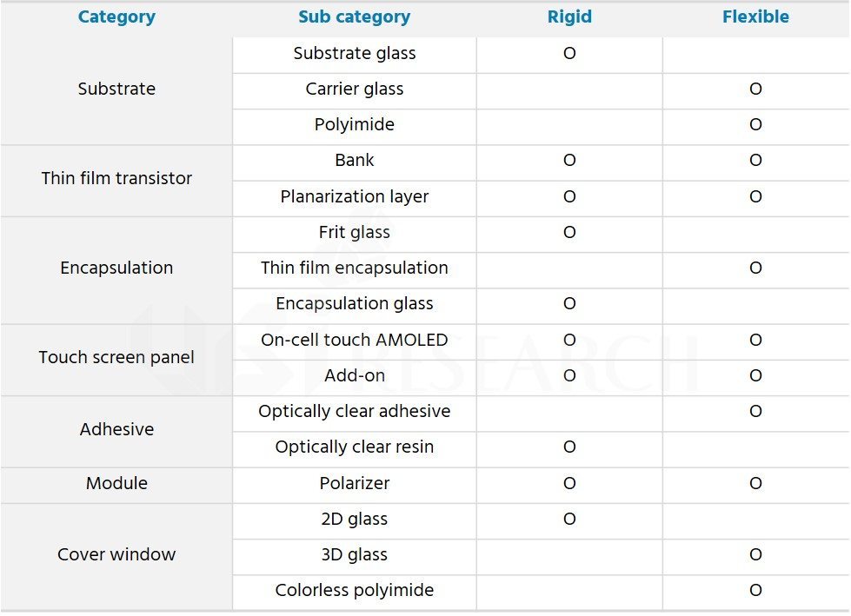Click the Rigid mark for Optically clear resin

569,447
